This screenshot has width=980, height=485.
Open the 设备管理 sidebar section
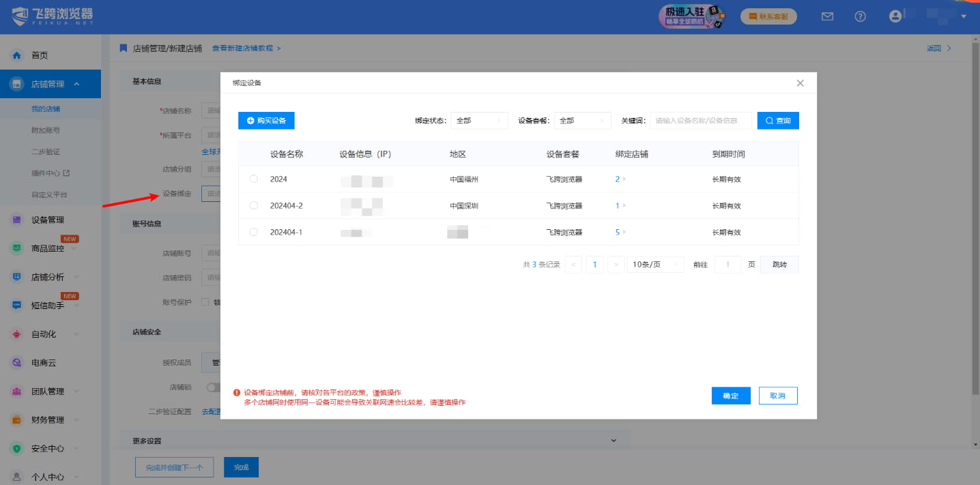click(48, 219)
